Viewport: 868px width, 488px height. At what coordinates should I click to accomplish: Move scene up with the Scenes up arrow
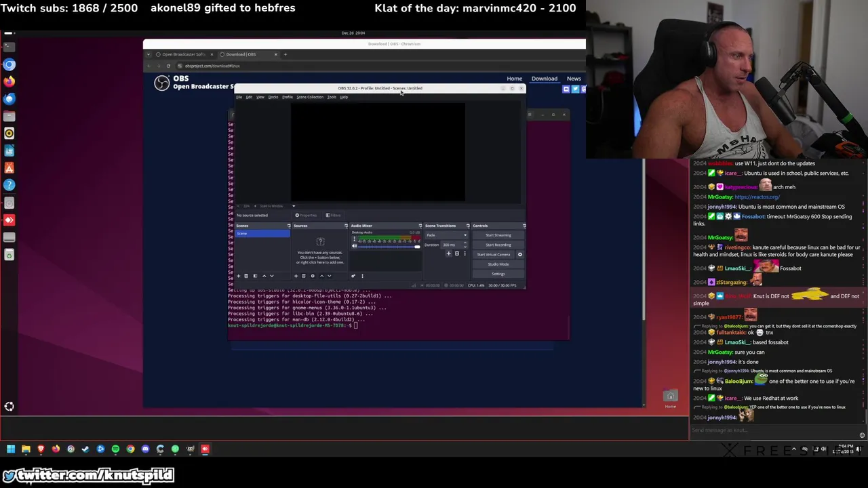[264, 276]
